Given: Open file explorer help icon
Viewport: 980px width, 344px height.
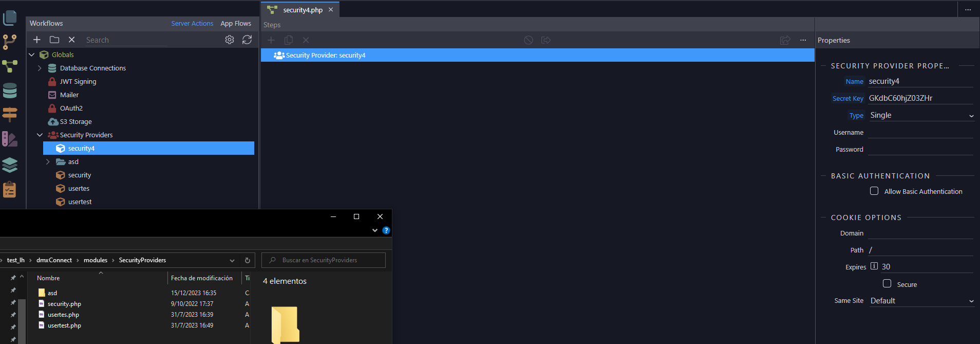Looking at the screenshot, I should (x=386, y=230).
